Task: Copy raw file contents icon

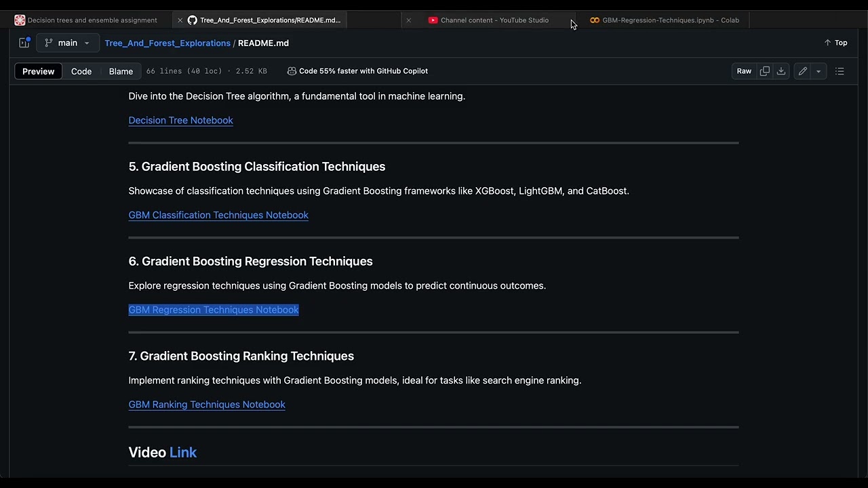Action: (764, 71)
